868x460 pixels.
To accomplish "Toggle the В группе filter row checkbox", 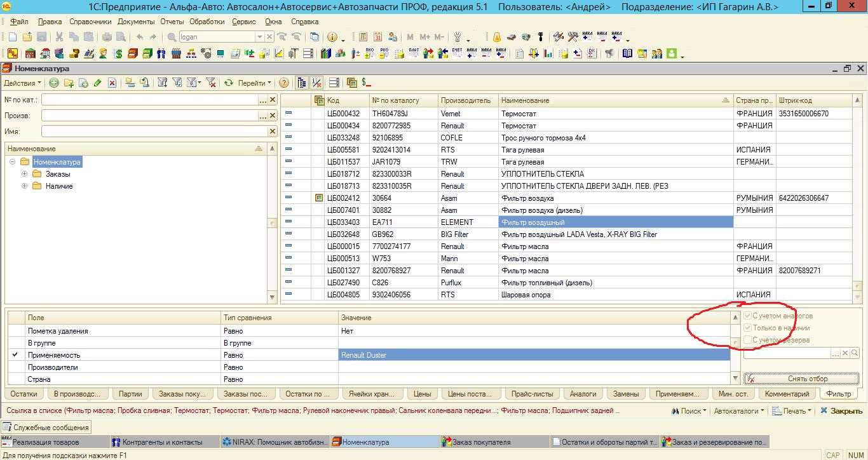I will 15,343.
